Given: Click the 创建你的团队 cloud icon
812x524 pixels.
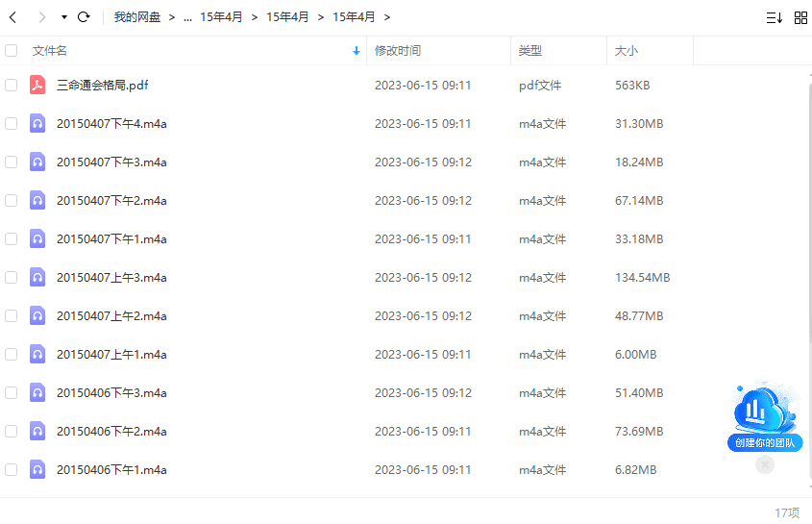Looking at the screenshot, I should coord(765,413).
